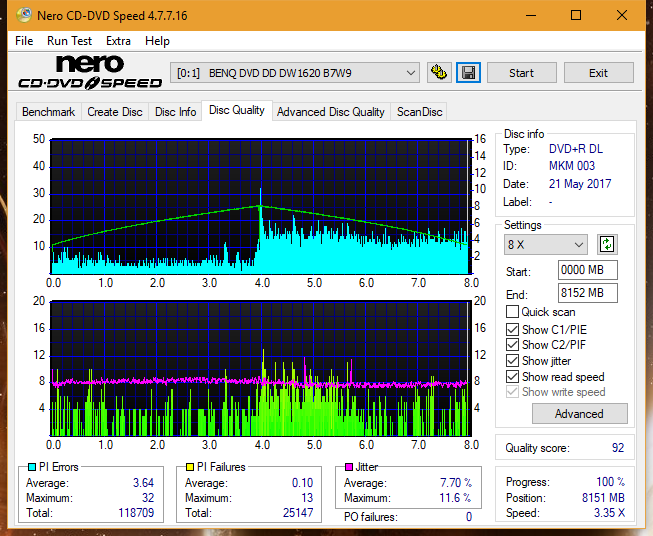Click the PO failures value 0
Viewport: 653px width, 536px height.
coord(469,517)
